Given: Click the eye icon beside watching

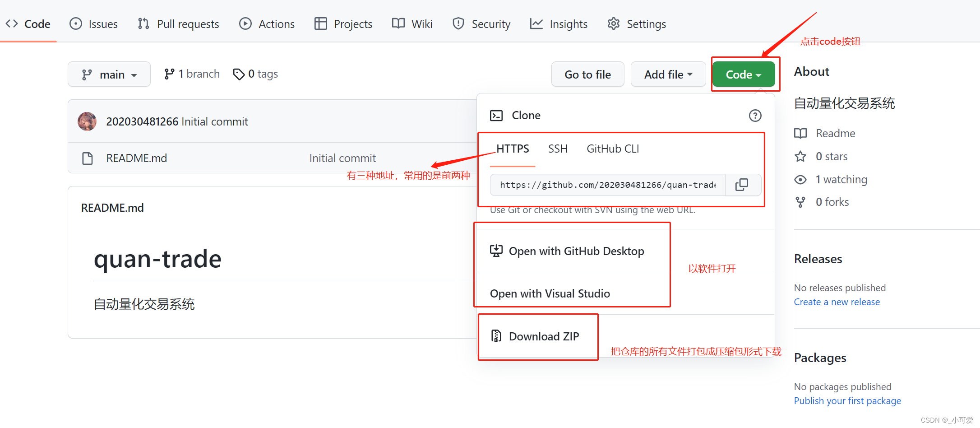Looking at the screenshot, I should [800, 180].
